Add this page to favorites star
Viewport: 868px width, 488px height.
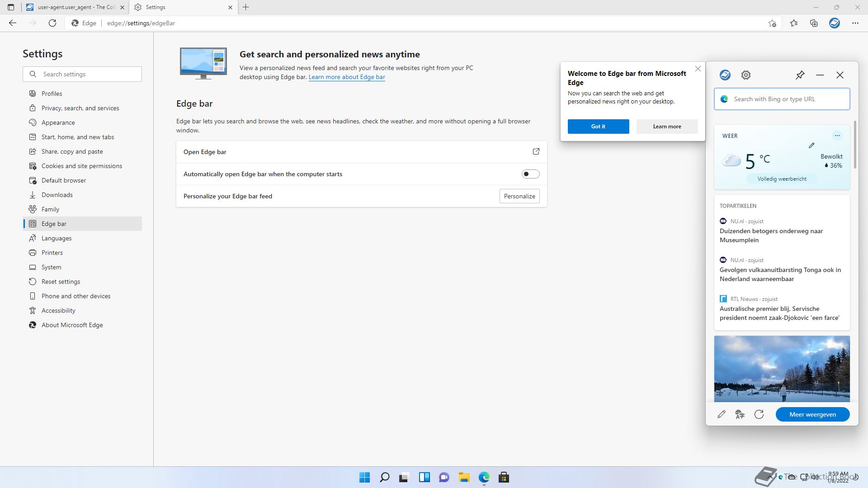[x=772, y=23]
